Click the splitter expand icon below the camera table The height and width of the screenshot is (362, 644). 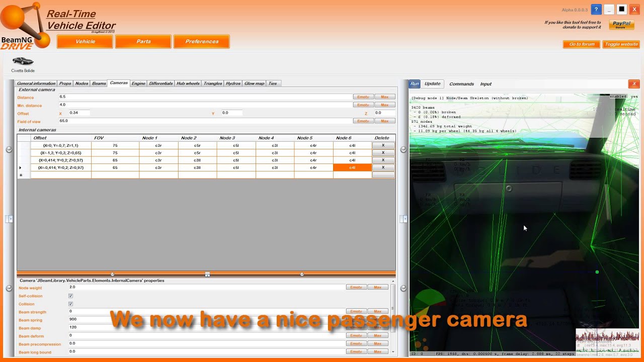pyautogui.click(x=207, y=275)
